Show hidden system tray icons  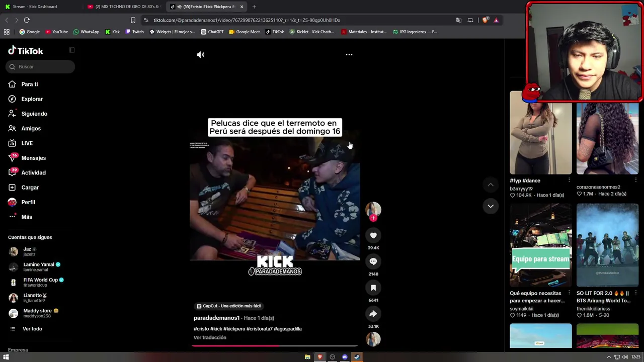[609, 357]
